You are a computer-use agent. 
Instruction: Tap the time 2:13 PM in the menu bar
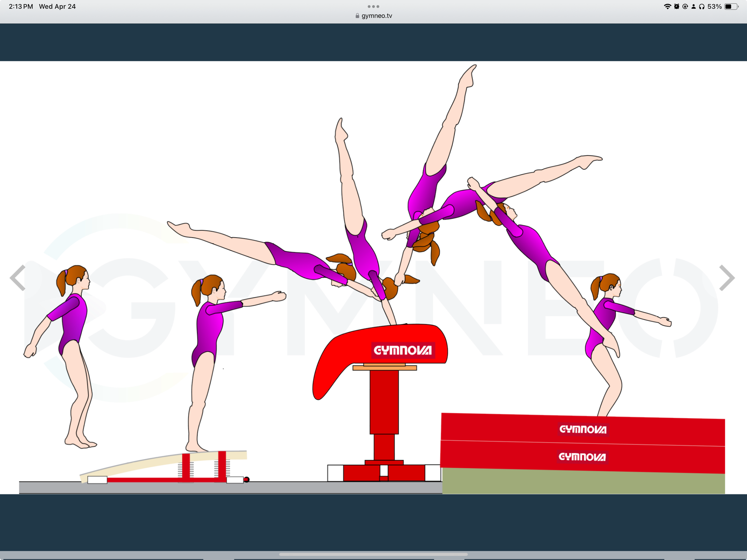click(x=20, y=6)
